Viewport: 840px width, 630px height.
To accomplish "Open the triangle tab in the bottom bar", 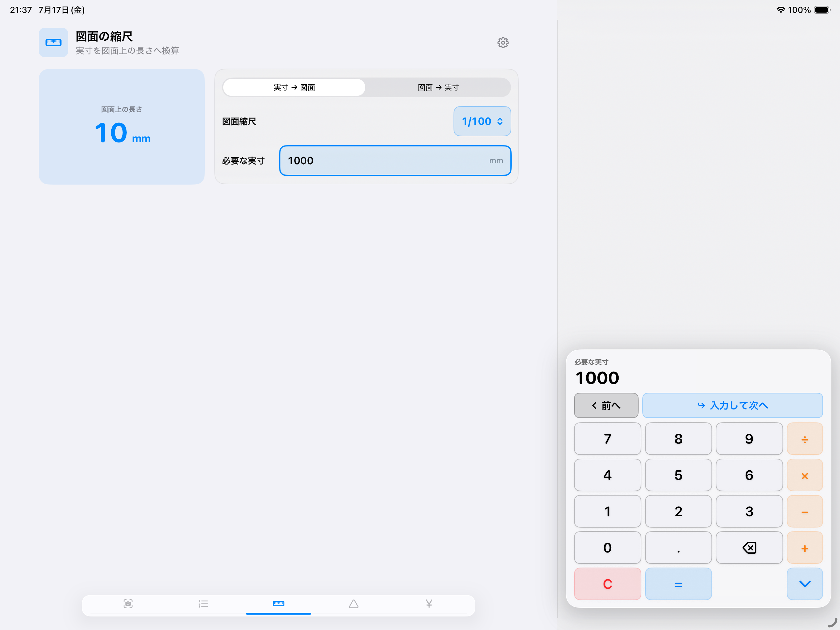I will [354, 604].
